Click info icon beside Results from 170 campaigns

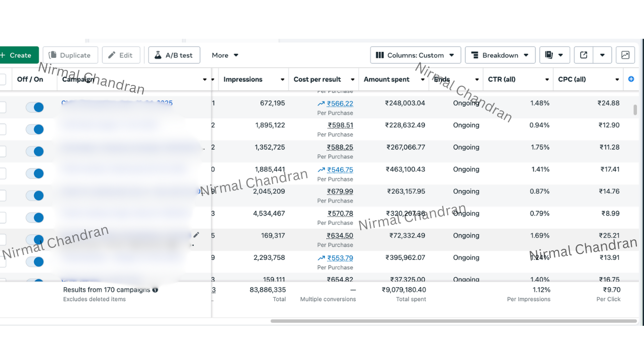coord(155,290)
